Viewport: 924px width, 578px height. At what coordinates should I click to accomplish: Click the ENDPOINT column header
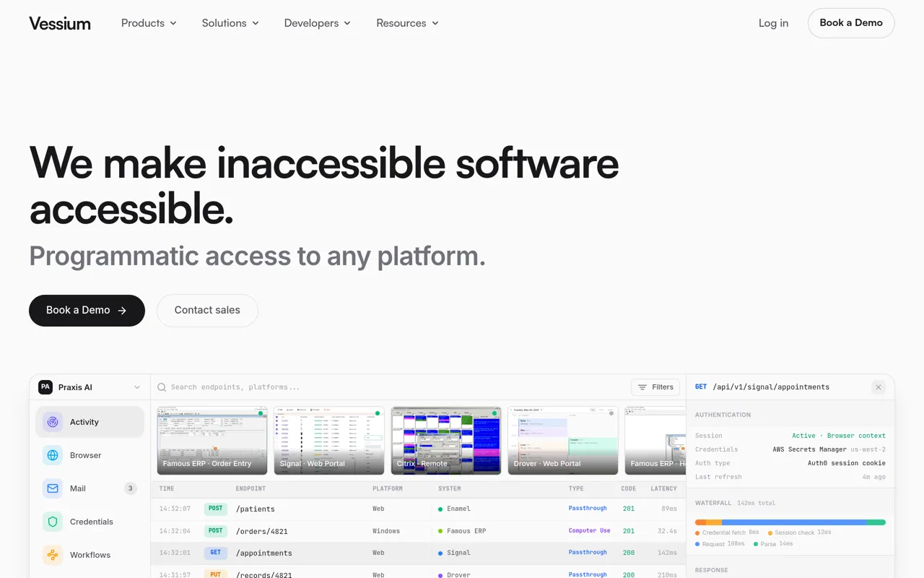250,489
